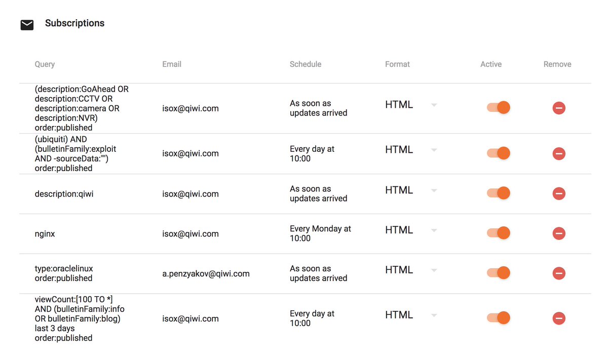
Task: Open Format dropdown for viewCount row
Action: pyautogui.click(x=411, y=315)
